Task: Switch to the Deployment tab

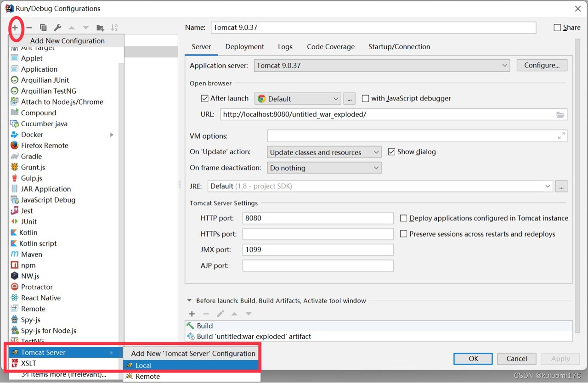Action: (244, 46)
